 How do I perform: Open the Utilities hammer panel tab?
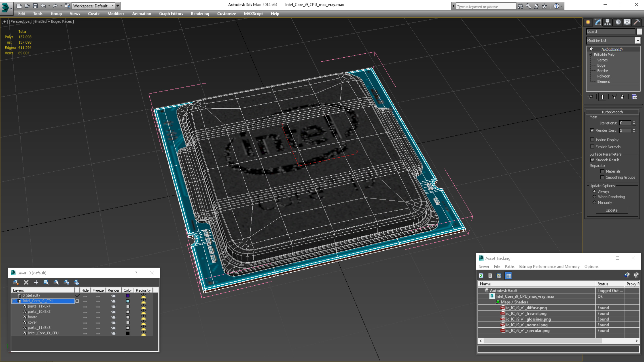[x=637, y=22]
